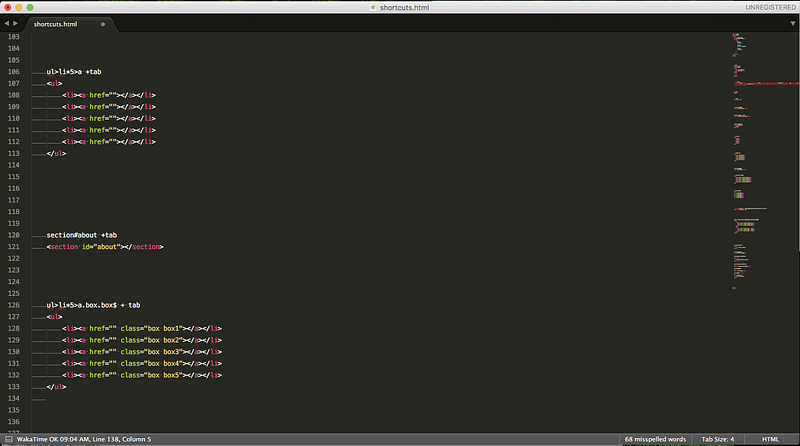Click the 68 misspelled words indicator
Image resolution: width=800 pixels, height=446 pixels.
tap(655, 439)
